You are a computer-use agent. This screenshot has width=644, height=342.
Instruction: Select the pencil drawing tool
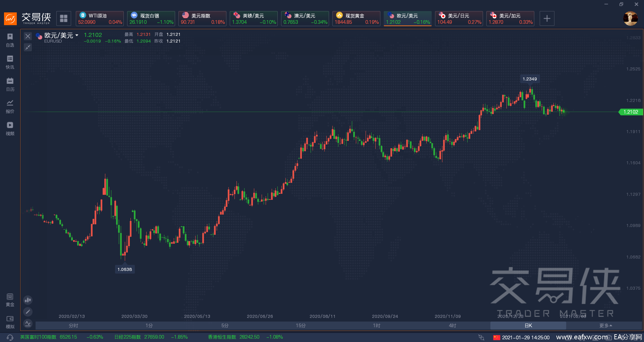[28, 312]
